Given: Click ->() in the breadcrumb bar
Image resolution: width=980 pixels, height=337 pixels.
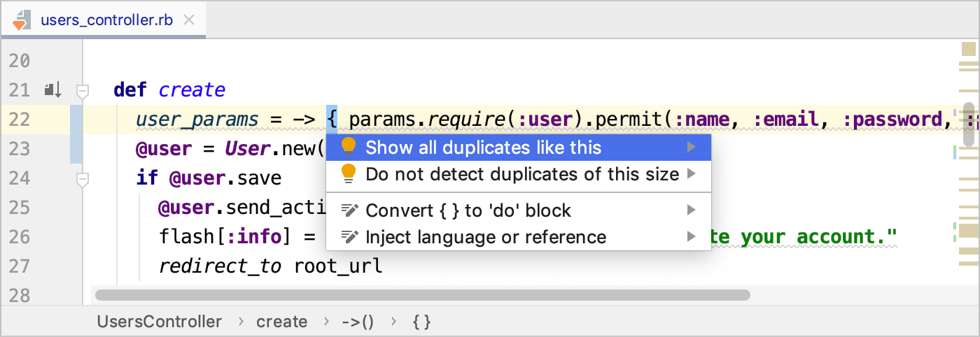Looking at the screenshot, I should coord(358,322).
